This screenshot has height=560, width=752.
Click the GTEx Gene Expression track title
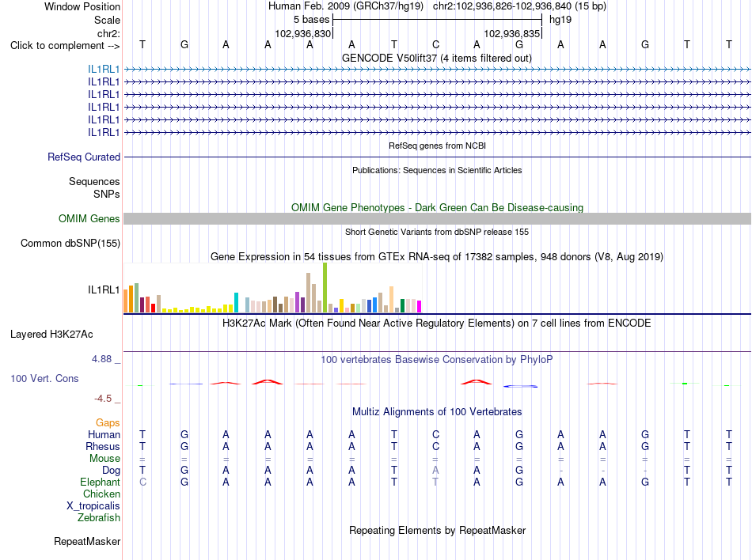pos(437,257)
